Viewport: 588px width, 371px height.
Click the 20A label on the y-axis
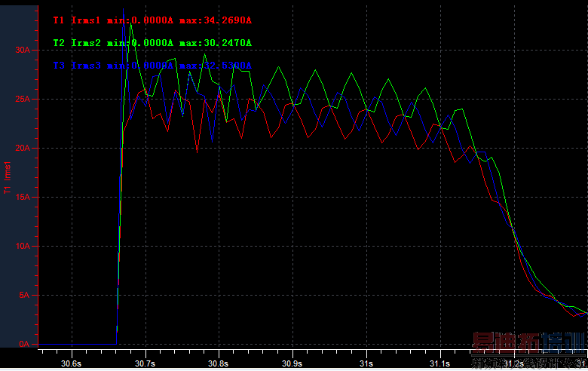click(x=23, y=149)
